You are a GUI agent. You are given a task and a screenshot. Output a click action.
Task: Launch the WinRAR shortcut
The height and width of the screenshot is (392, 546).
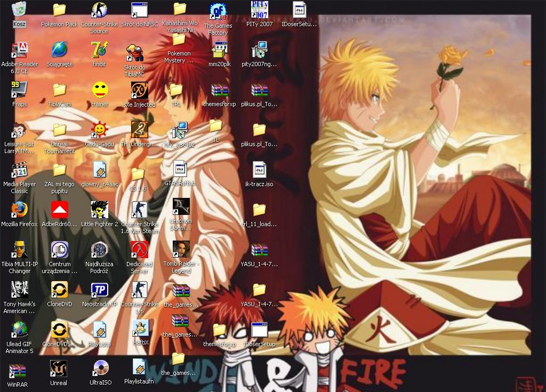(x=18, y=371)
